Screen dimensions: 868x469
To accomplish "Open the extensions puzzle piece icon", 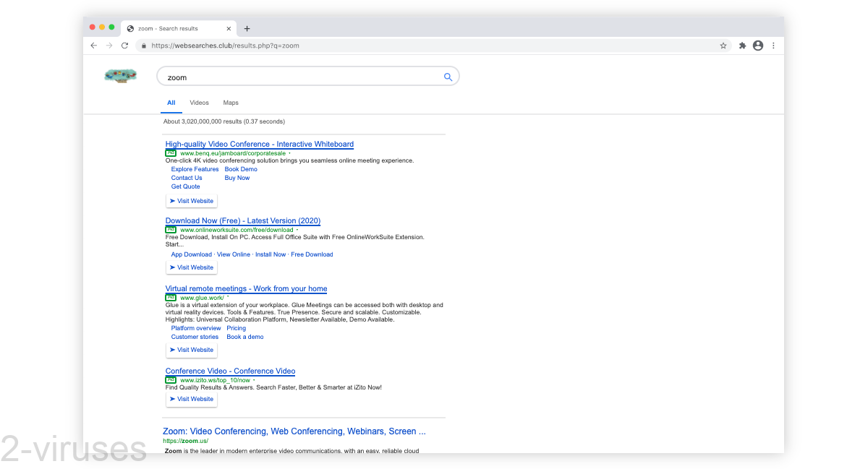I will coord(742,45).
